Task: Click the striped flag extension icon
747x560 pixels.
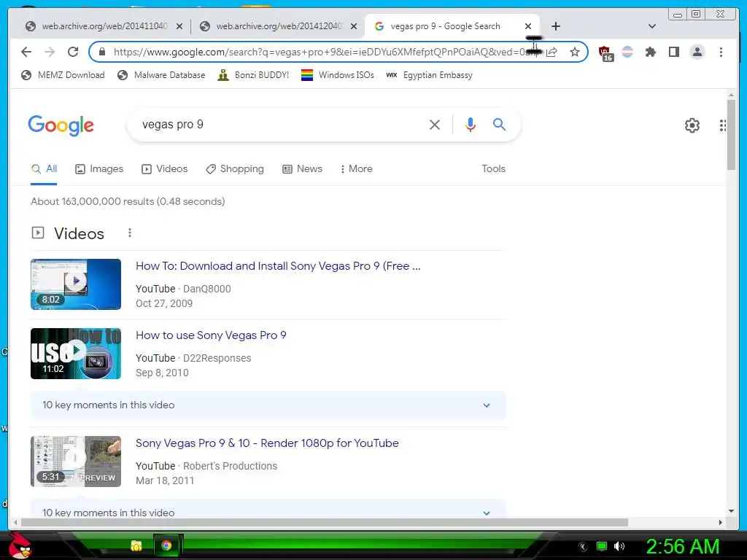Action: (x=627, y=52)
